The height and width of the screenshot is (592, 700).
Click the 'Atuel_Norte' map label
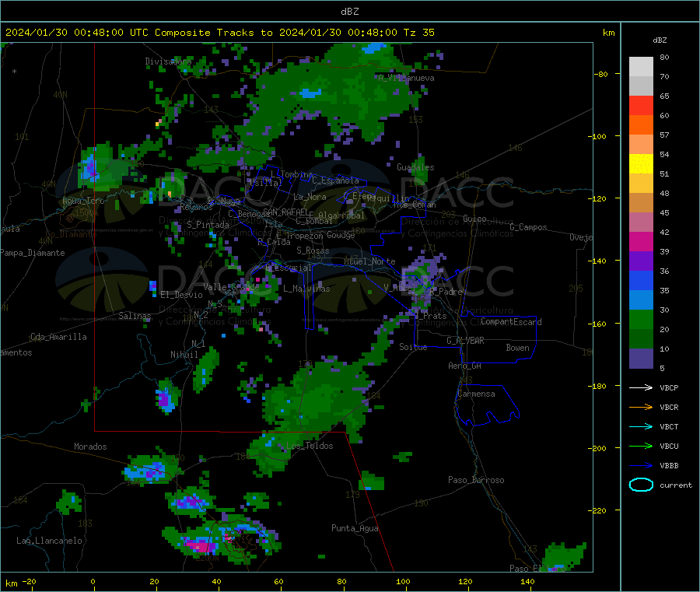point(369,261)
